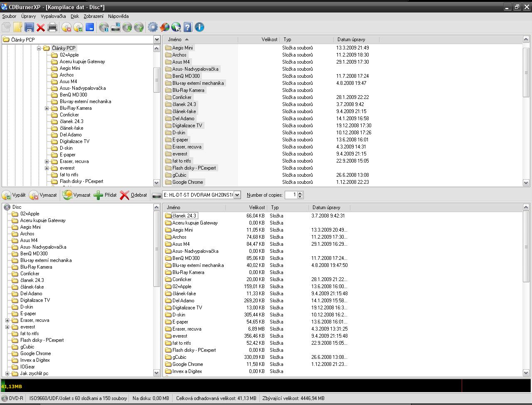Collapse the Články PCP node in the upper tree
Viewport: 532px width, 405px height.
[x=39, y=48]
